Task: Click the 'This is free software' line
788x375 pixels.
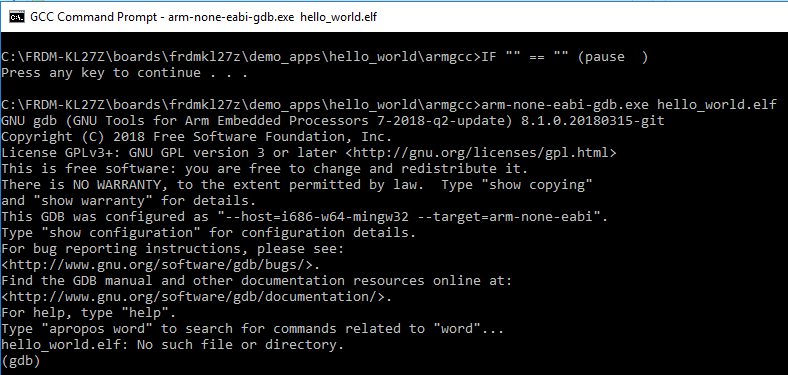Action: (265, 169)
